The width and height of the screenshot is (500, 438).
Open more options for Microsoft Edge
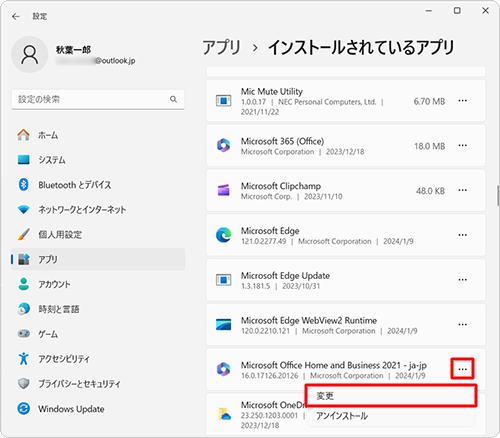tap(462, 235)
